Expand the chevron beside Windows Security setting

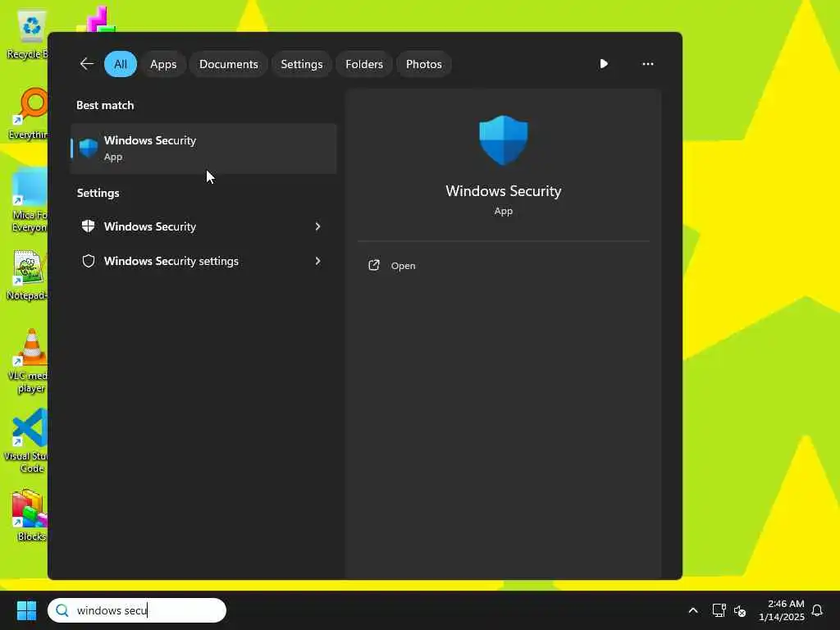pyautogui.click(x=317, y=226)
